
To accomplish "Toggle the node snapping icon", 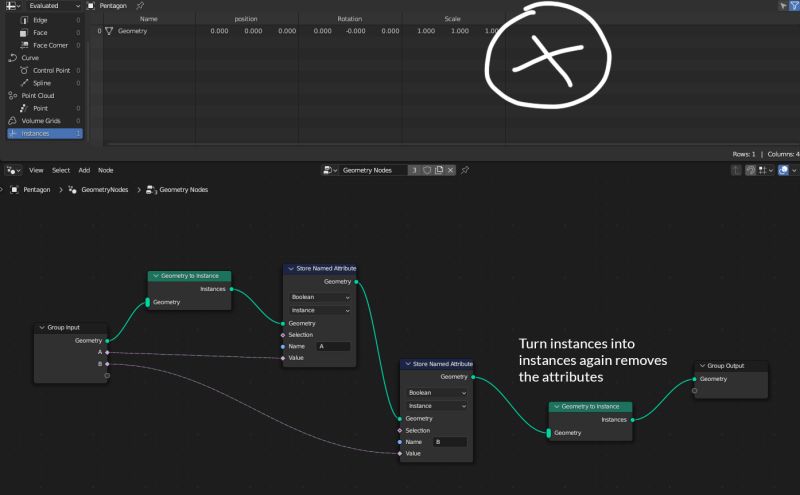I will tap(750, 170).
